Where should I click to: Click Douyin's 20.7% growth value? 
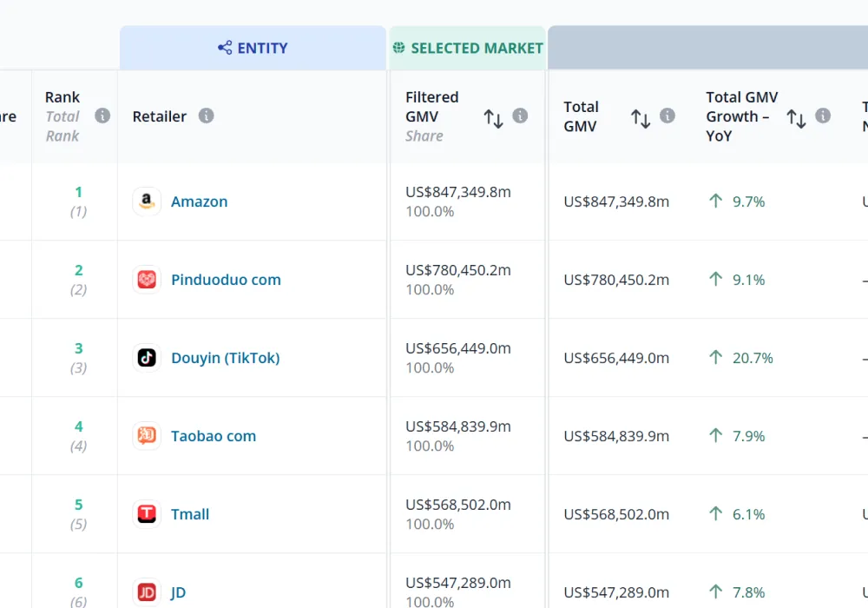753,358
